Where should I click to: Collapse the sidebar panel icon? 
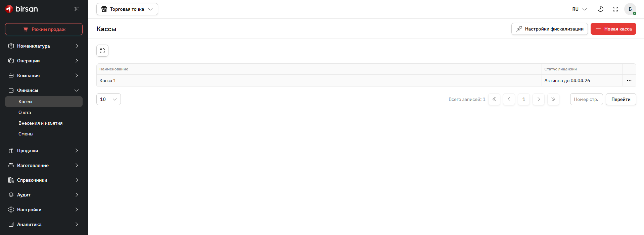[77, 9]
